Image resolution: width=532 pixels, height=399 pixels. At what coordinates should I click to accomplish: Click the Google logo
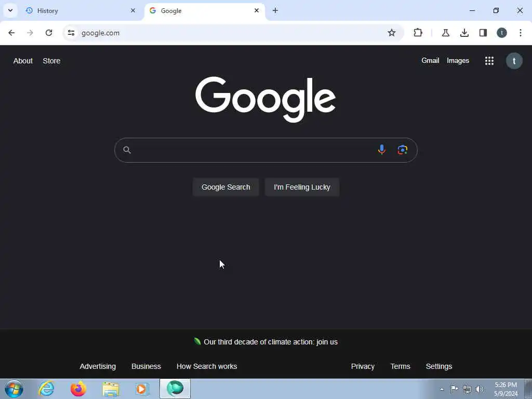click(265, 99)
